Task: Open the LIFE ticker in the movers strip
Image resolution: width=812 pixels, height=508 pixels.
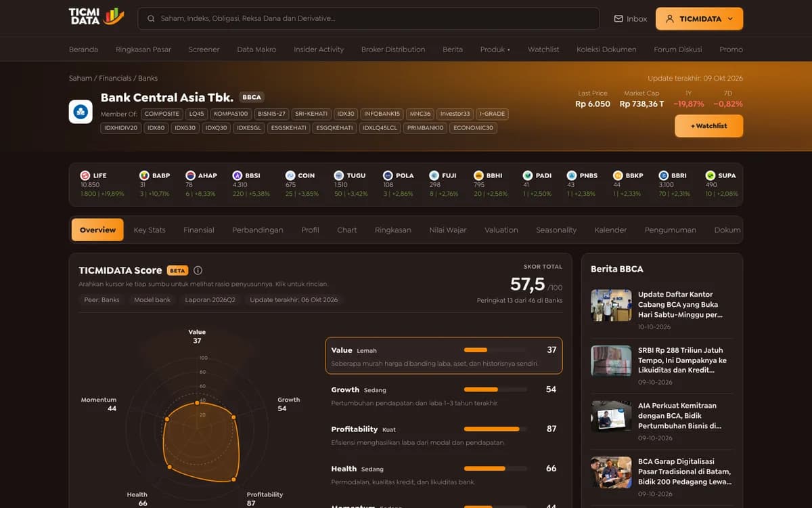Action: (102, 184)
